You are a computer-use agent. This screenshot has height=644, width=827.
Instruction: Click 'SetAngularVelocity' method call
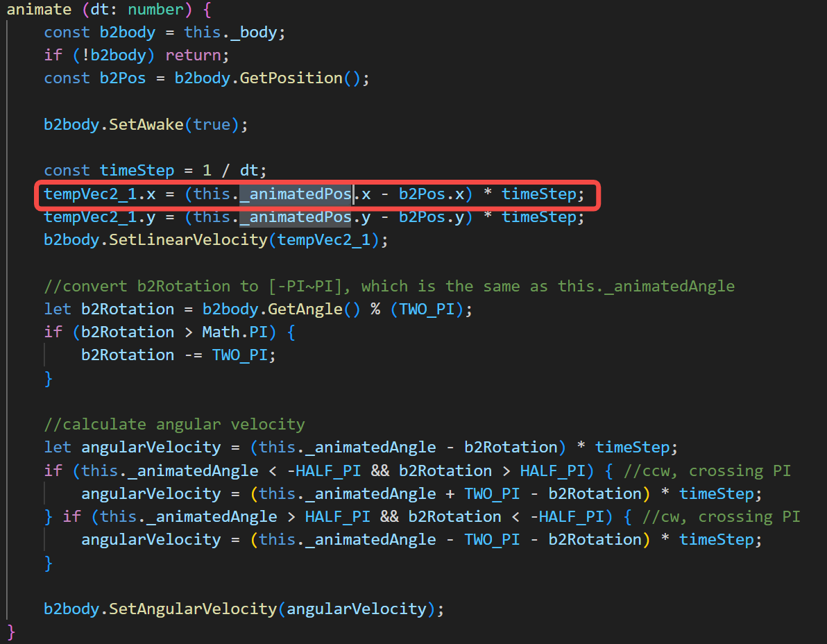click(193, 609)
